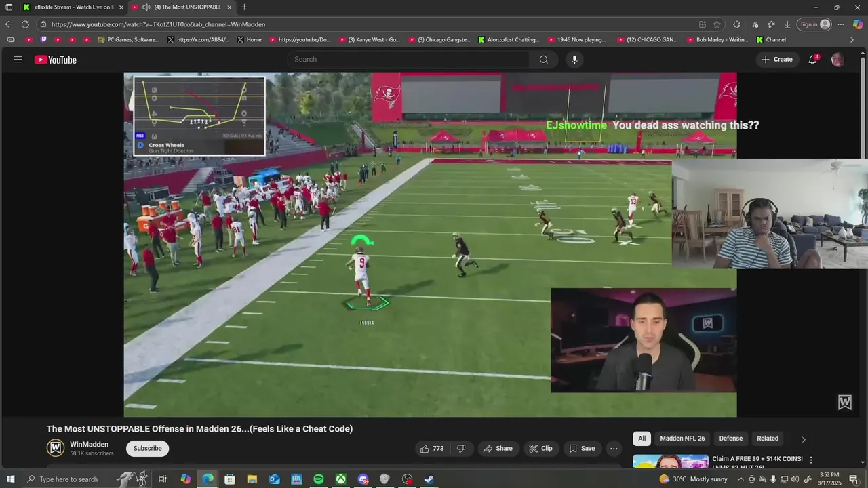Open three-dot menu on recommended video
This screenshot has width=868, height=488.
[x=810, y=460]
